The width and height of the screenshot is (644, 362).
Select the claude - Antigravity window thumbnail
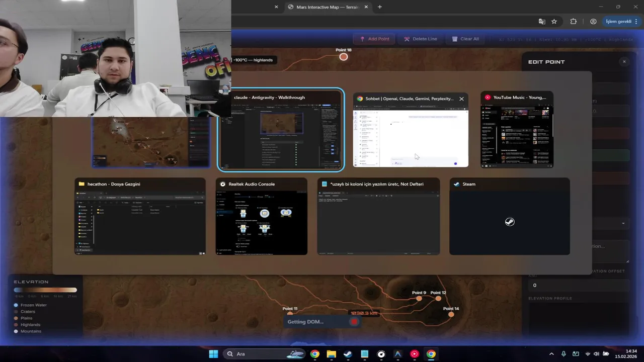(x=281, y=130)
